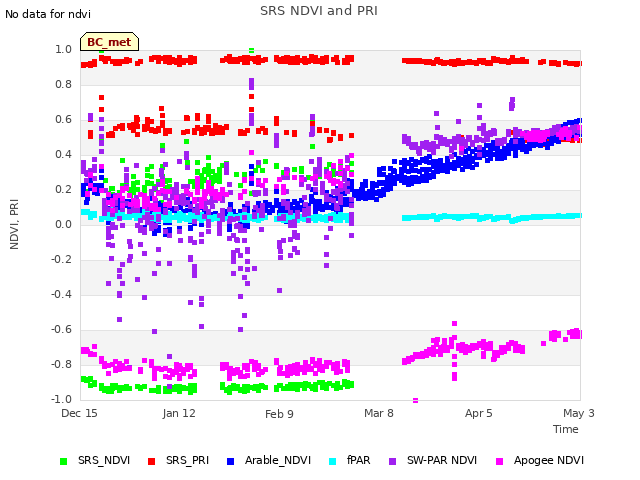Click the -1.0 y-axis tick label
Image resolution: width=640 pixels, height=480 pixels.
click(x=61, y=399)
